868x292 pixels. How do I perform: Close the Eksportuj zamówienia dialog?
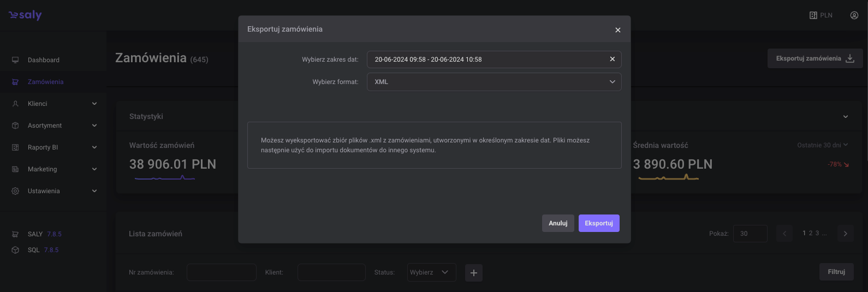(617, 30)
